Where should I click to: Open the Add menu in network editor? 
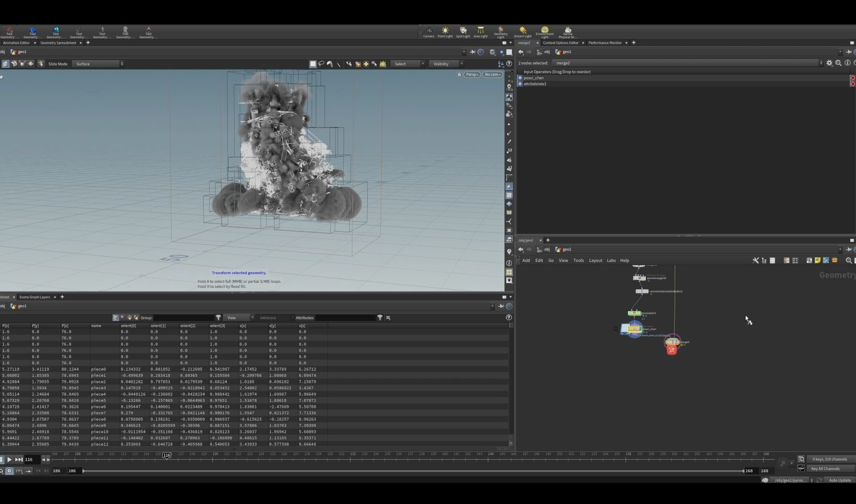pyautogui.click(x=526, y=260)
